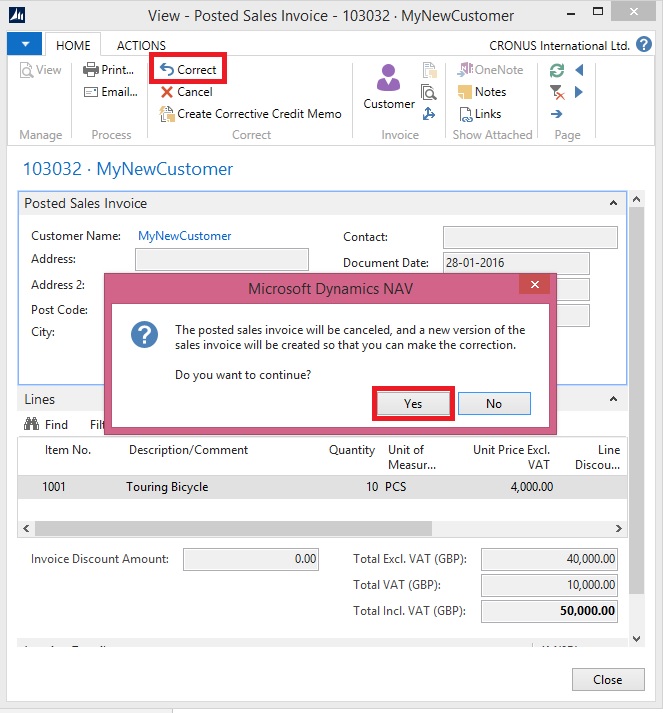663x713 pixels.
Task: Click the Print icon in Process group
Action: [x=92, y=70]
